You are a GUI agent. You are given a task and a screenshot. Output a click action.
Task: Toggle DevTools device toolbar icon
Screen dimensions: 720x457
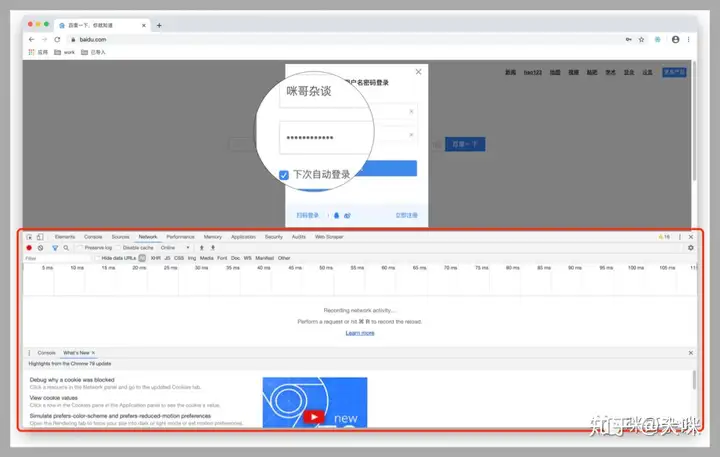(x=40, y=237)
